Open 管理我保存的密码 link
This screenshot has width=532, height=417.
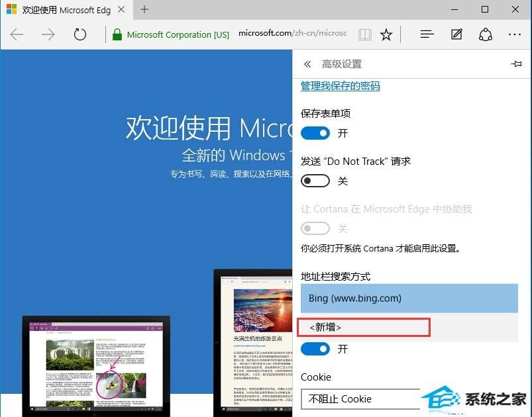tap(341, 86)
